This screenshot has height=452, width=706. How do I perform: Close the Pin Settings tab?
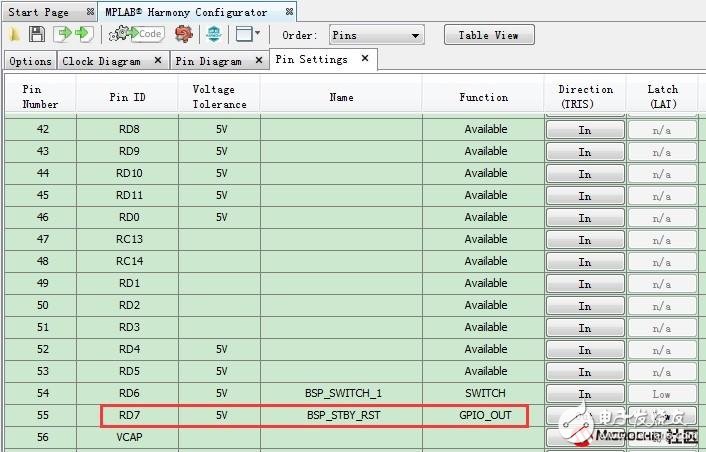tap(364, 59)
